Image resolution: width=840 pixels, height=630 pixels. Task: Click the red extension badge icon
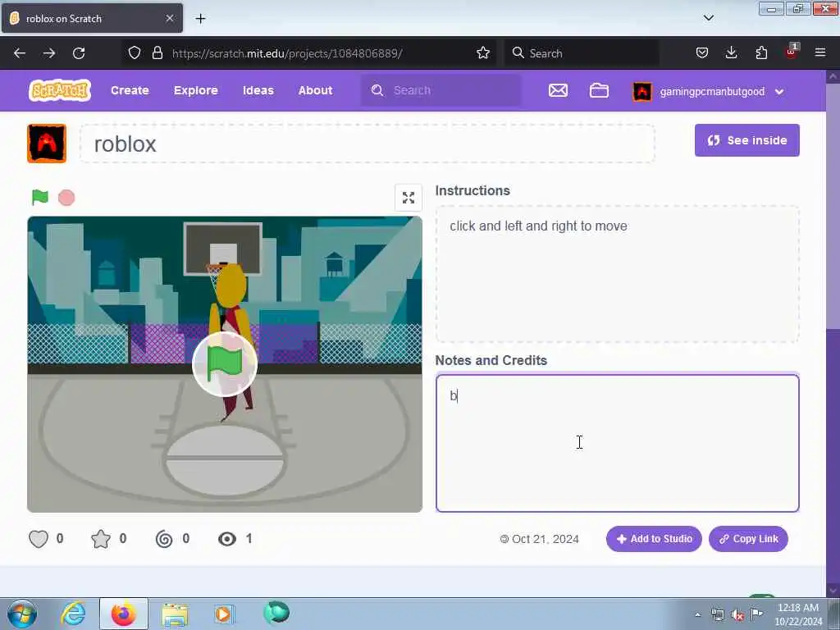point(791,52)
